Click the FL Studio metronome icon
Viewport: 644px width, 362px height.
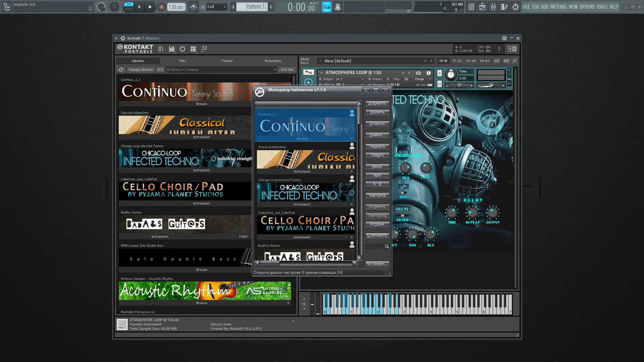[x=194, y=7]
